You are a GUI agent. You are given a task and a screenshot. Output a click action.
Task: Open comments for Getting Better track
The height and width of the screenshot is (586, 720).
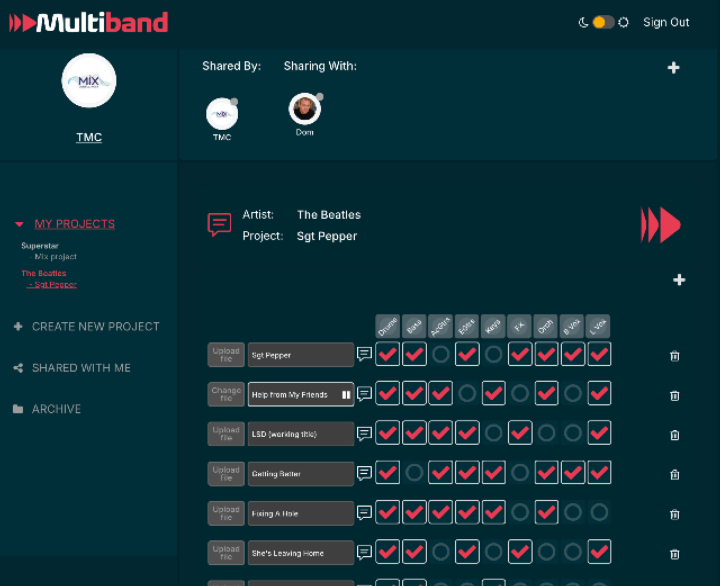click(x=364, y=473)
